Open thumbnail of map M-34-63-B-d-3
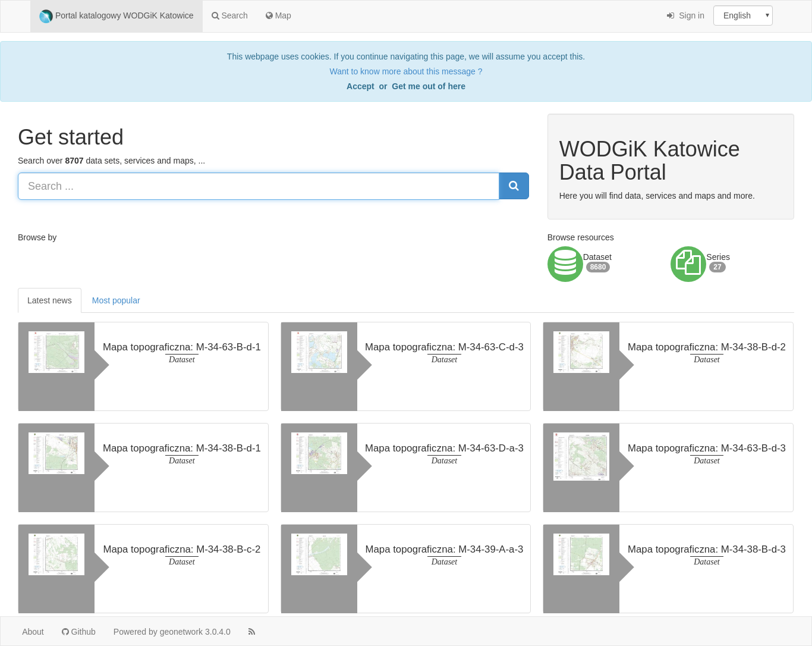 pos(581,456)
